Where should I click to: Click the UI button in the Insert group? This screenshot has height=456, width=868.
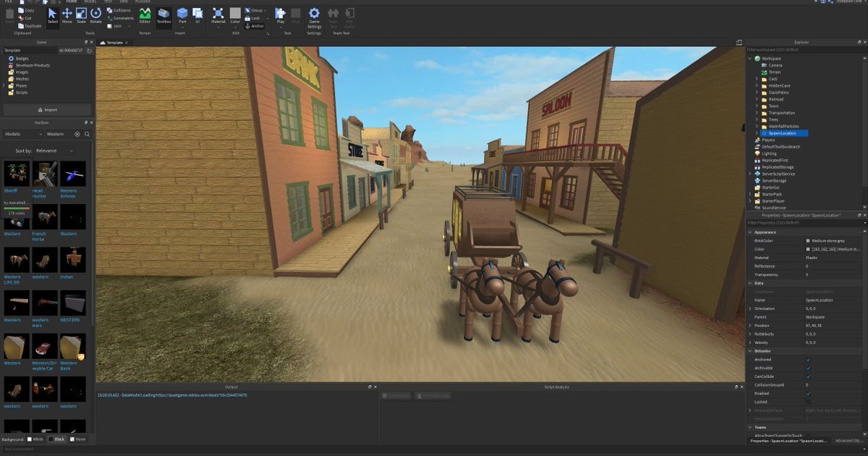(x=197, y=15)
